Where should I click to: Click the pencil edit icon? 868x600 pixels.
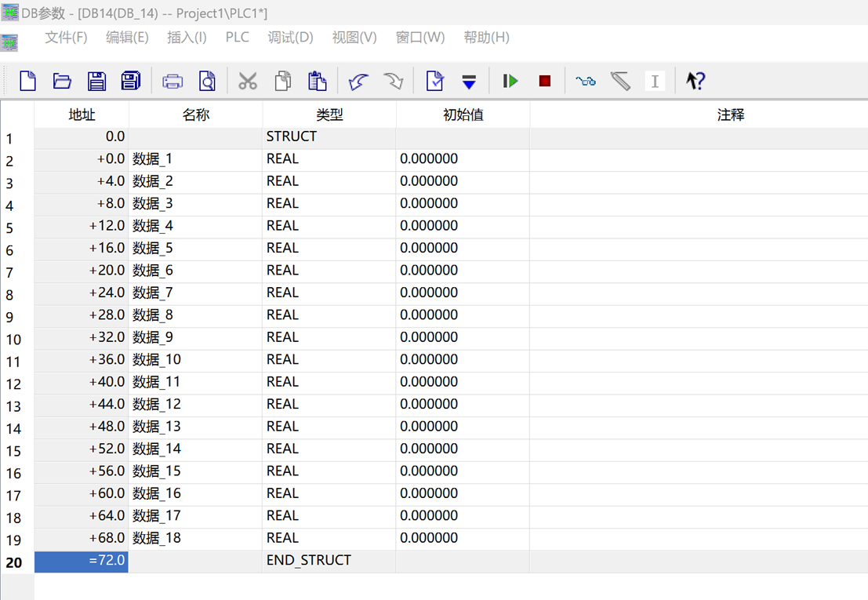pyautogui.click(x=620, y=82)
